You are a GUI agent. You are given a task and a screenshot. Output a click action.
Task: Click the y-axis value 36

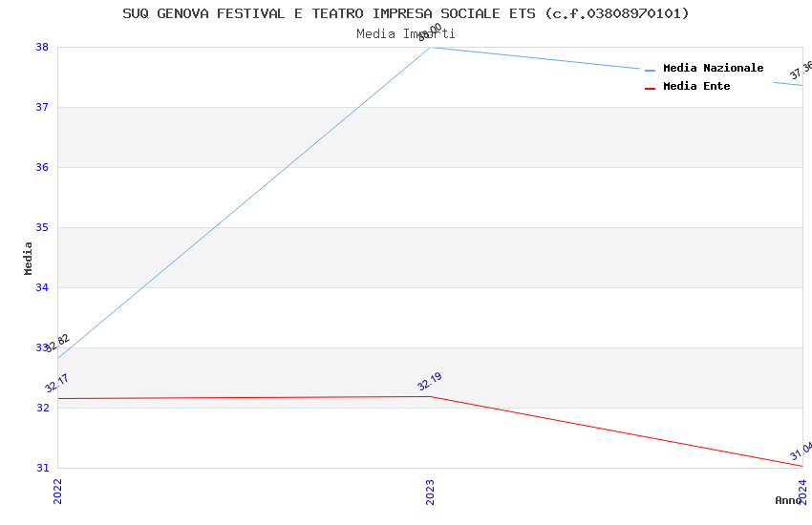coord(42,167)
